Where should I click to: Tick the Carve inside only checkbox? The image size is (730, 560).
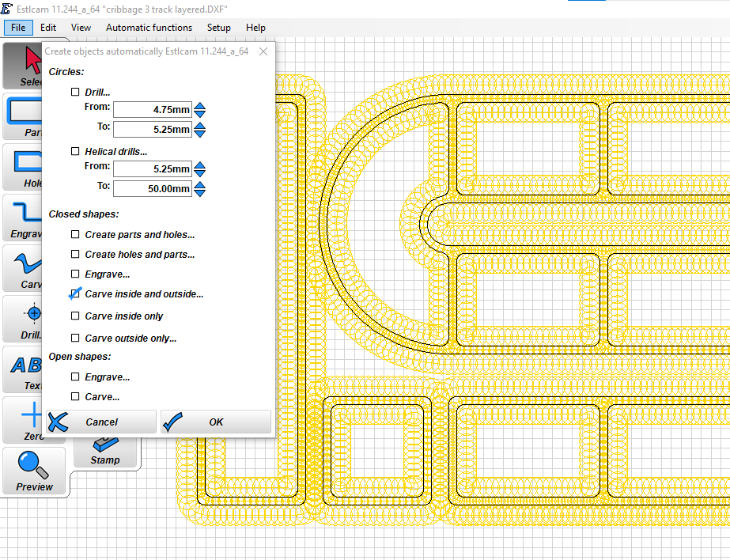[75, 316]
